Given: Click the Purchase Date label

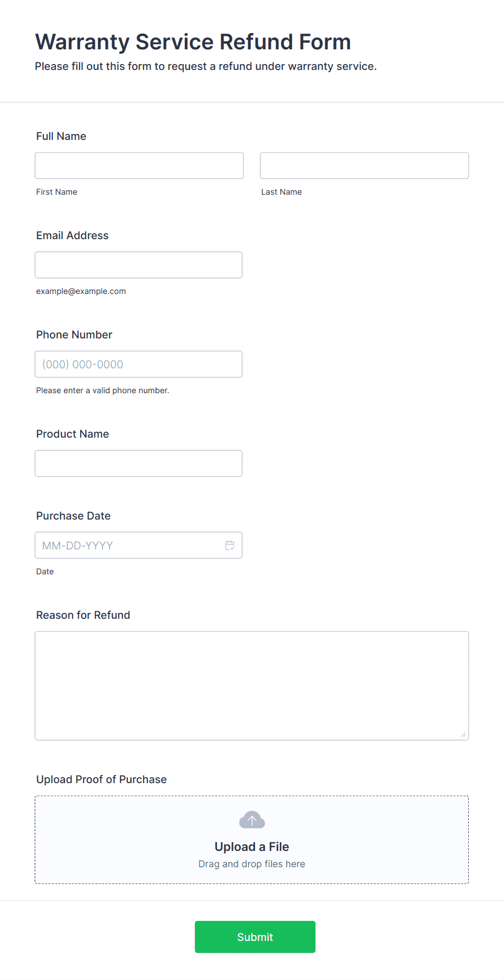Looking at the screenshot, I should click(74, 516).
